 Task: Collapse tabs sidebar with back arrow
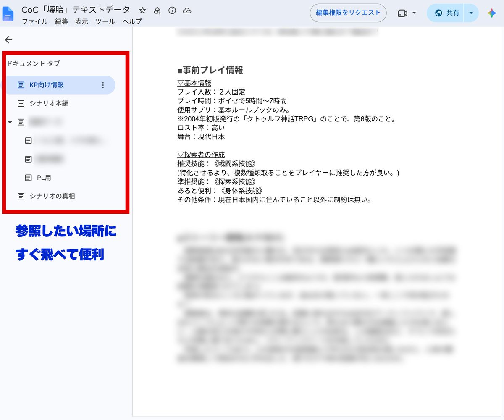(x=8, y=40)
